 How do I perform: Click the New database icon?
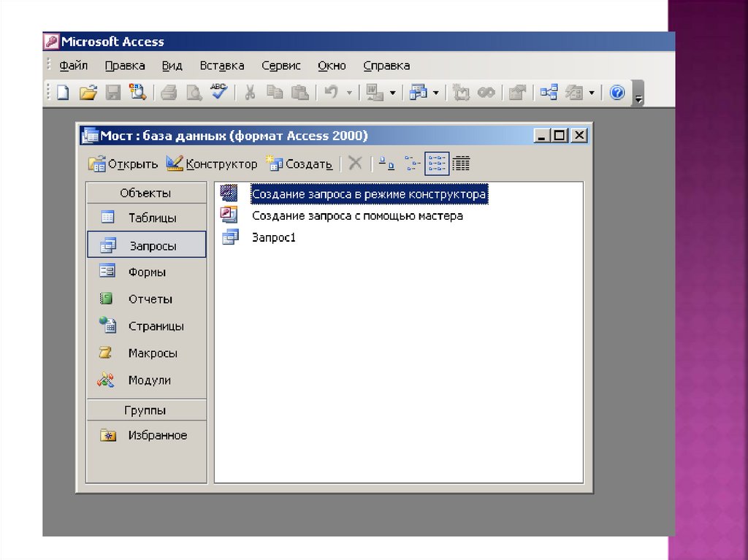(63, 92)
